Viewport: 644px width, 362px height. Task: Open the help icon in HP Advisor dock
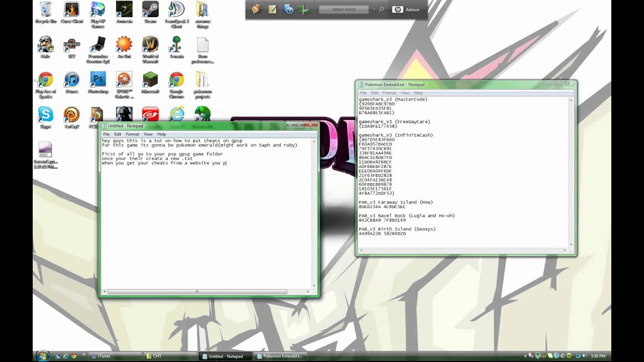point(288,9)
